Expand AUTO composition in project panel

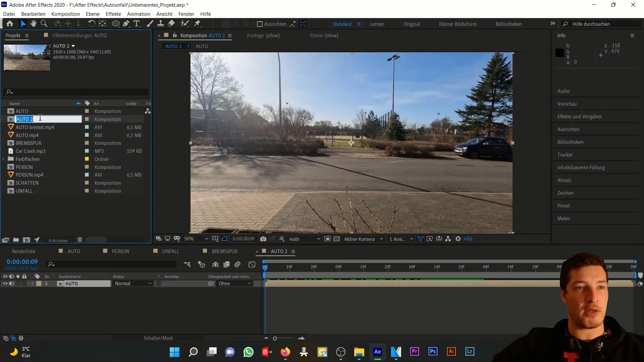point(4,111)
